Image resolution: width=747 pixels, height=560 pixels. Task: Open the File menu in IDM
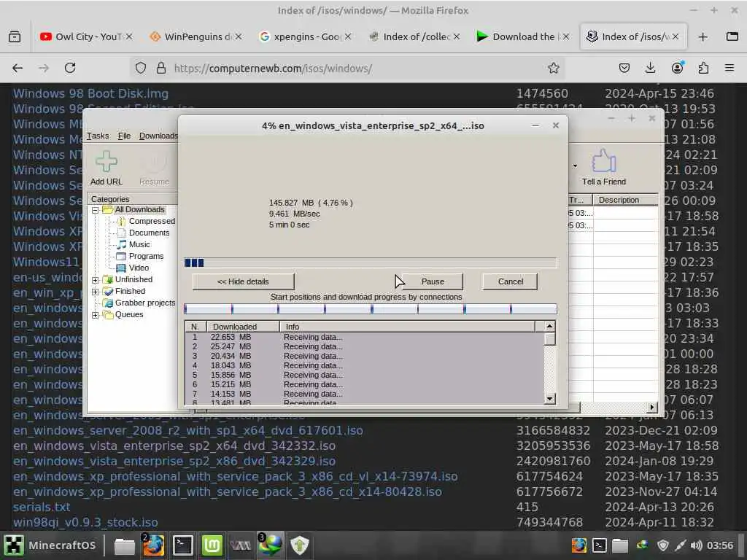pos(124,136)
